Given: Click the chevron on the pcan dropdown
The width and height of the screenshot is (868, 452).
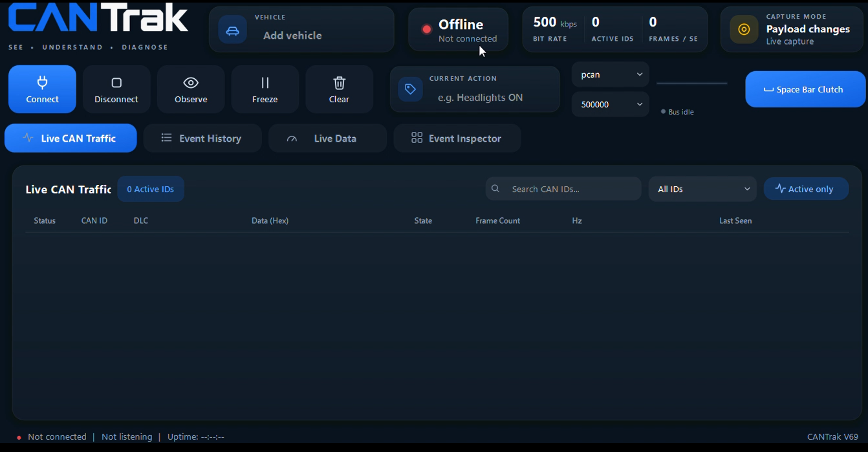Looking at the screenshot, I should pyautogui.click(x=640, y=74).
